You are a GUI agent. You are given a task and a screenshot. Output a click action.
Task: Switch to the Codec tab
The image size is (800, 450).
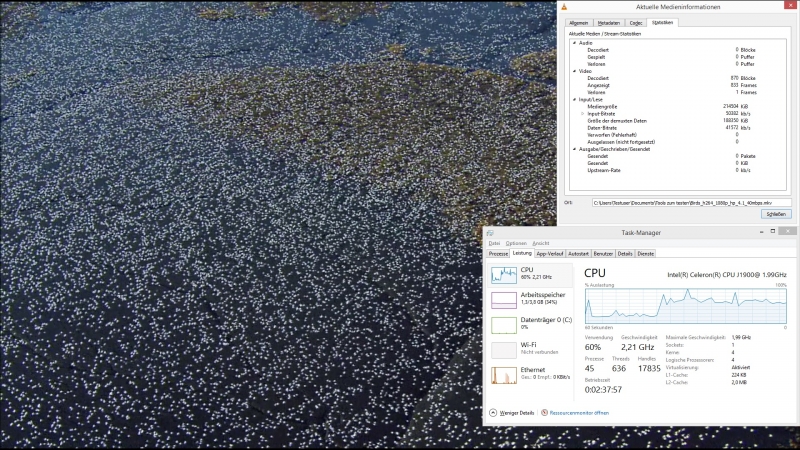coord(636,23)
